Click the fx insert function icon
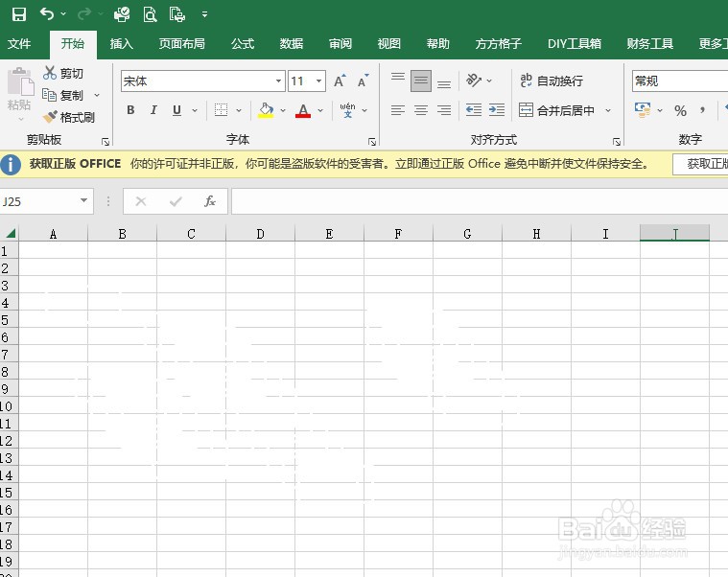Viewport: 728px width, 577px height. click(x=210, y=201)
